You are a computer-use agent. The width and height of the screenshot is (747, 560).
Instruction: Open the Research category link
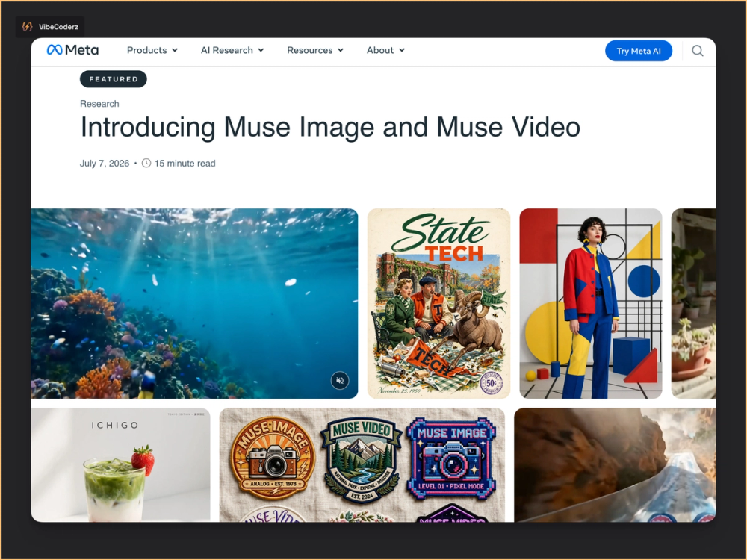(99, 104)
